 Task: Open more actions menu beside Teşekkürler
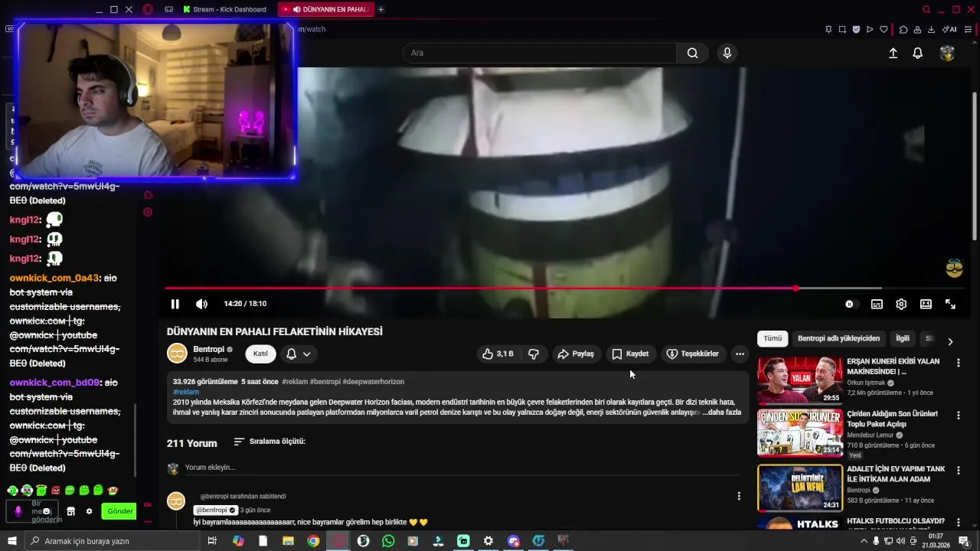point(740,354)
